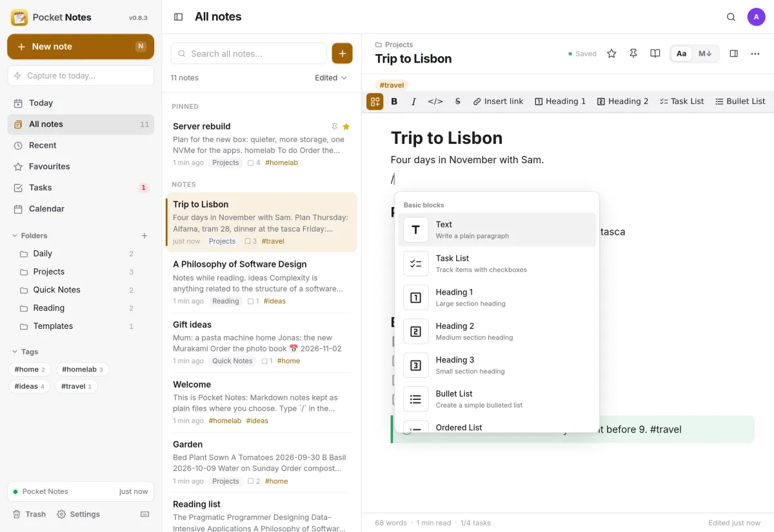Screen dimensions: 774x532
Task: Filter by the #ideas tag in the sidebar
Action: point(30,386)
